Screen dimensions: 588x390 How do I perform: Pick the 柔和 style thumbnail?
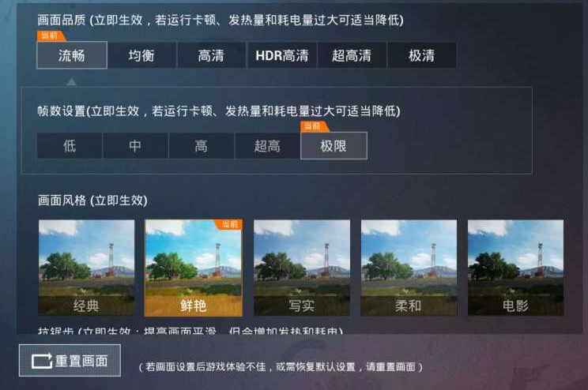(x=409, y=268)
